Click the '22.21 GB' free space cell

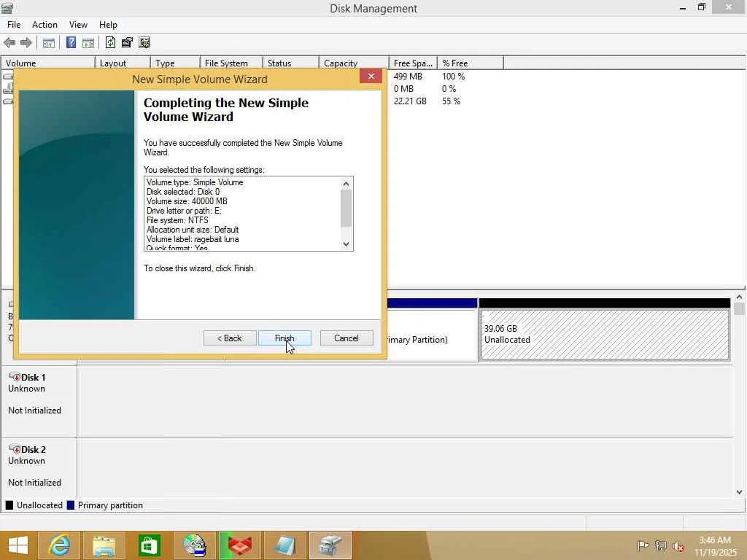tap(410, 101)
